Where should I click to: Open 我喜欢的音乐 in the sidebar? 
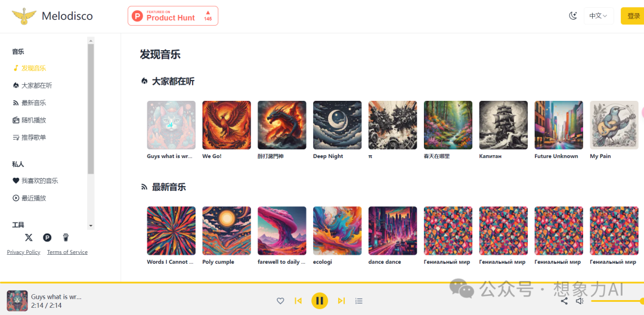tap(35, 181)
